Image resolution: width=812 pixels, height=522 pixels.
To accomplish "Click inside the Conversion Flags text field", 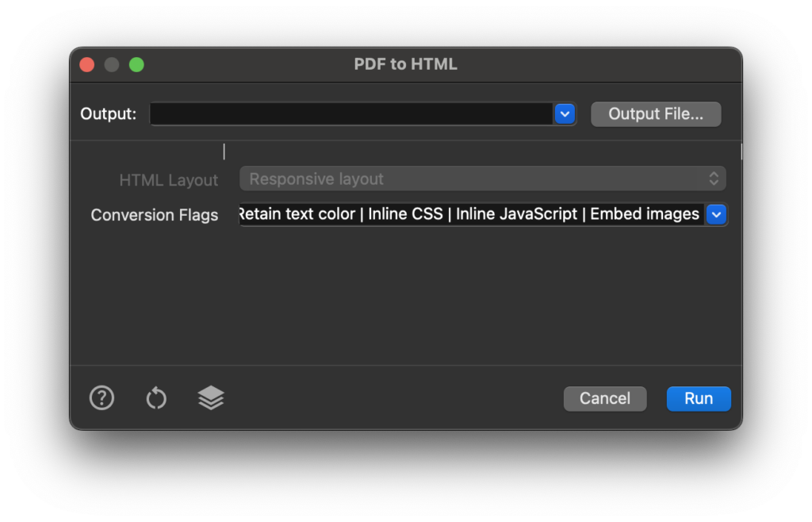I will pos(471,214).
